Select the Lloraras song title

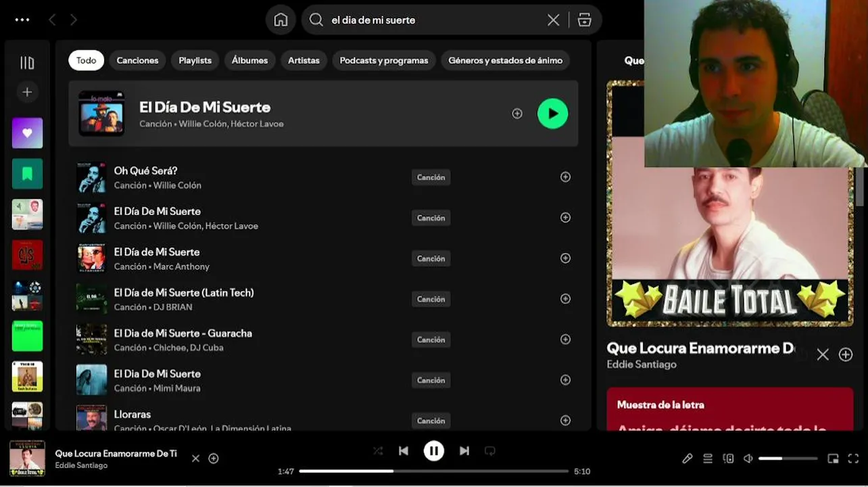132,414
